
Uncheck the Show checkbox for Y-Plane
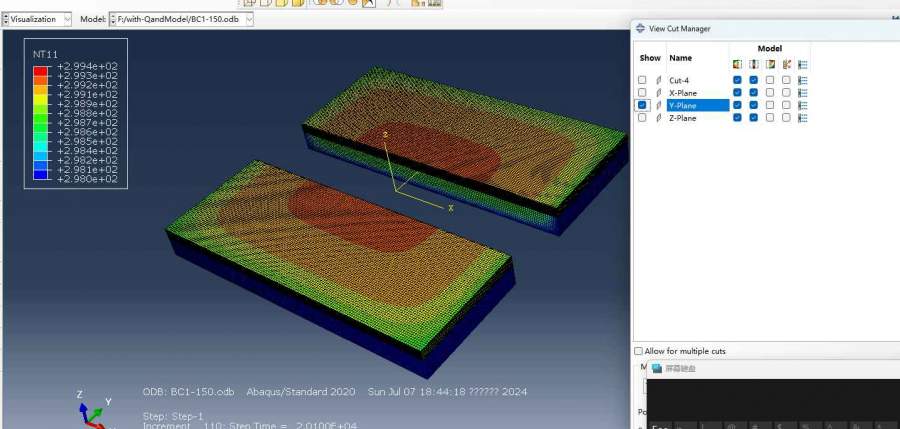coord(642,105)
